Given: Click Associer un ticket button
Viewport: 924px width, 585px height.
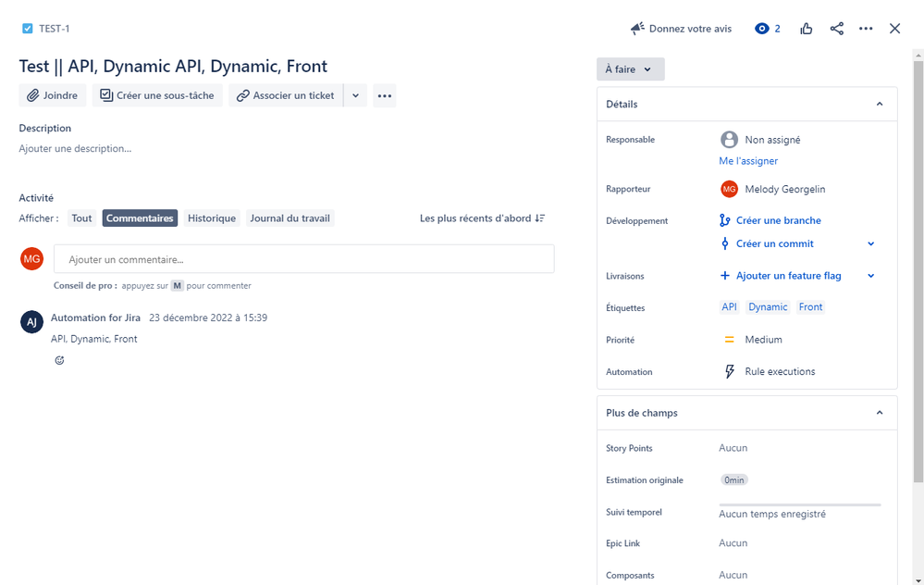Looking at the screenshot, I should click(286, 95).
